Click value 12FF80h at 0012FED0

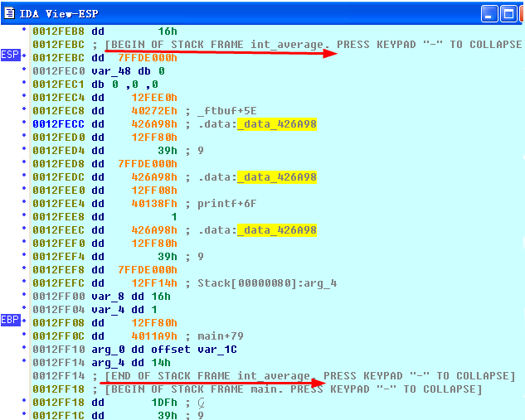click(x=154, y=138)
